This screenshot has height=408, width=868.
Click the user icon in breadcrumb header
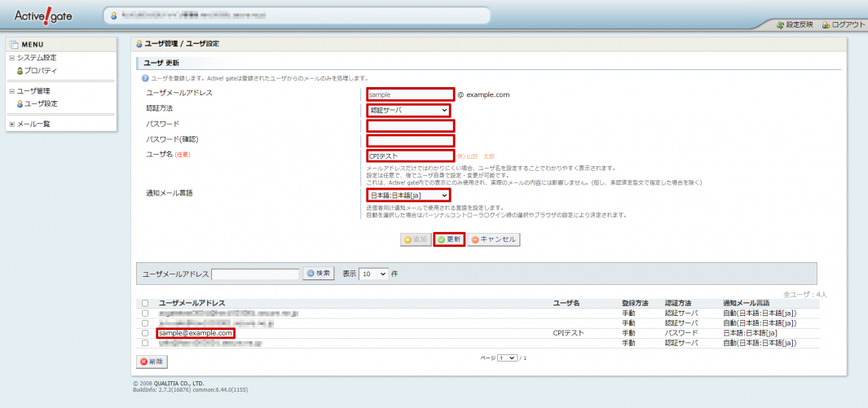click(139, 44)
